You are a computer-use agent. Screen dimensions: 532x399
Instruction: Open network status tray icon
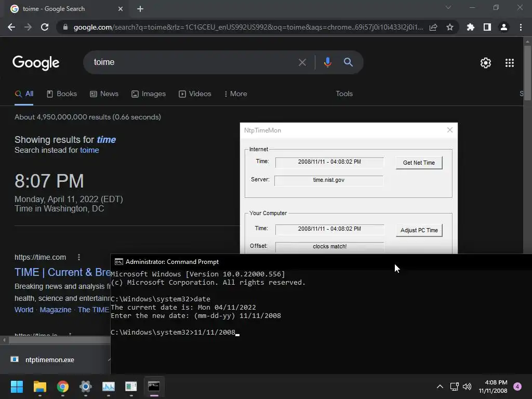(x=454, y=387)
